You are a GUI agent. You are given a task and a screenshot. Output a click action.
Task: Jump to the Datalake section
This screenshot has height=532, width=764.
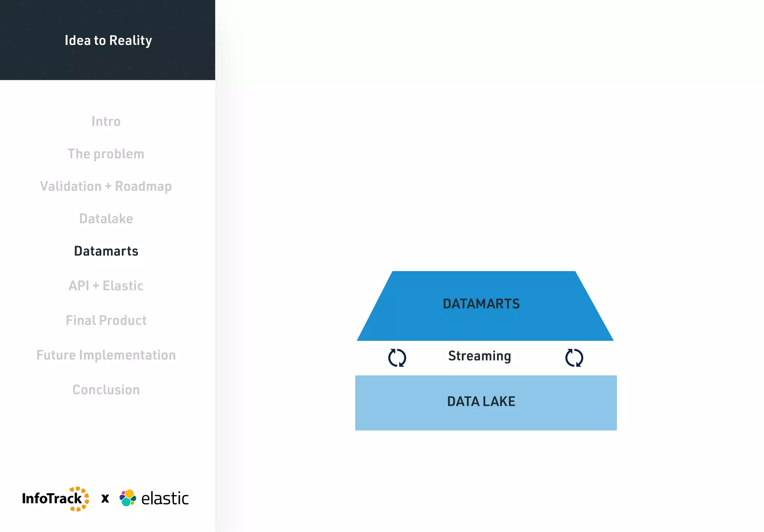click(106, 219)
